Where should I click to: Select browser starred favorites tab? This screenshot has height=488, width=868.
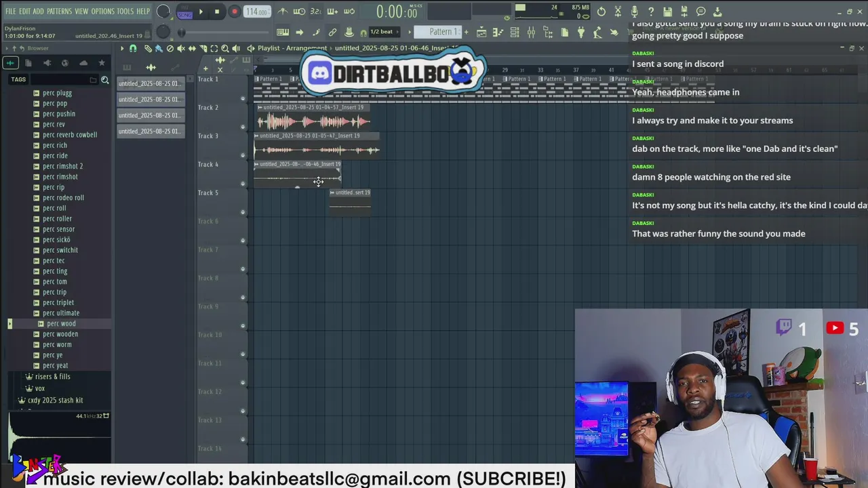(x=102, y=63)
